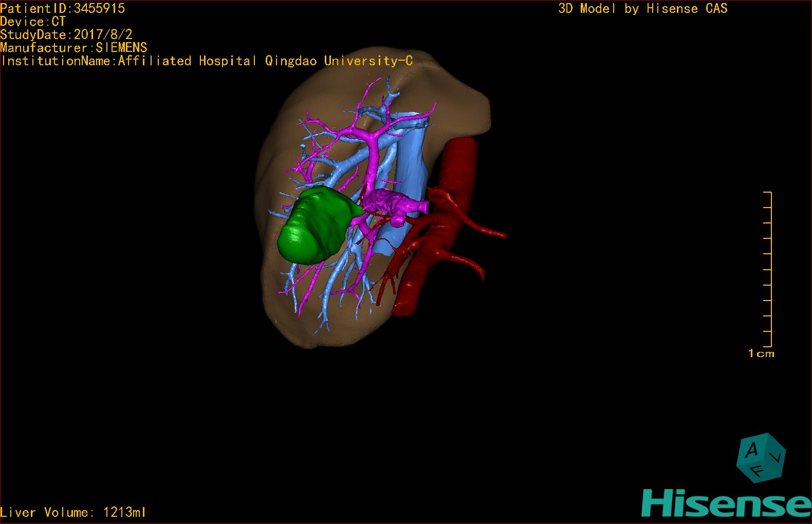Click the 1cm scale label
812x524 pixels.
point(761,353)
